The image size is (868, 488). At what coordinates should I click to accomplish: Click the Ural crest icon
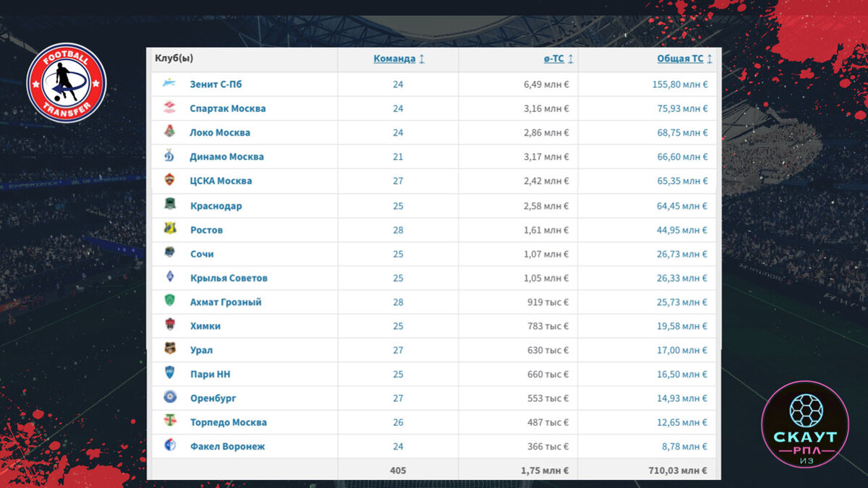[x=169, y=349]
